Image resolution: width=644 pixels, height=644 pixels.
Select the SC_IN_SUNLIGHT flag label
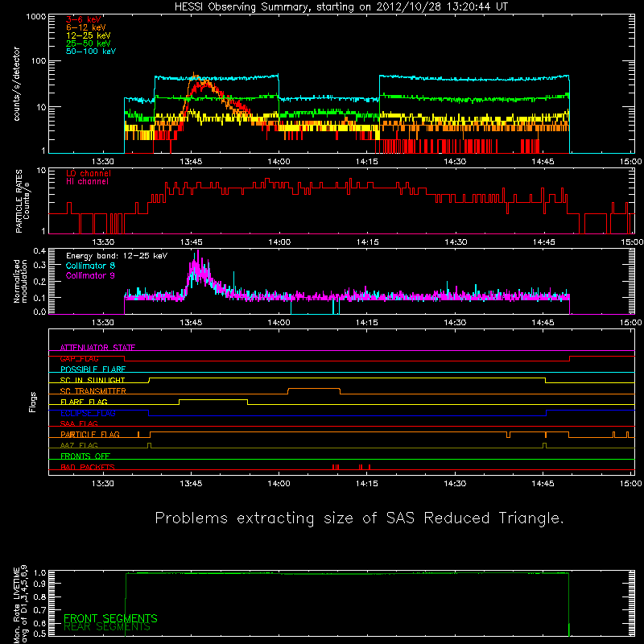(x=93, y=380)
